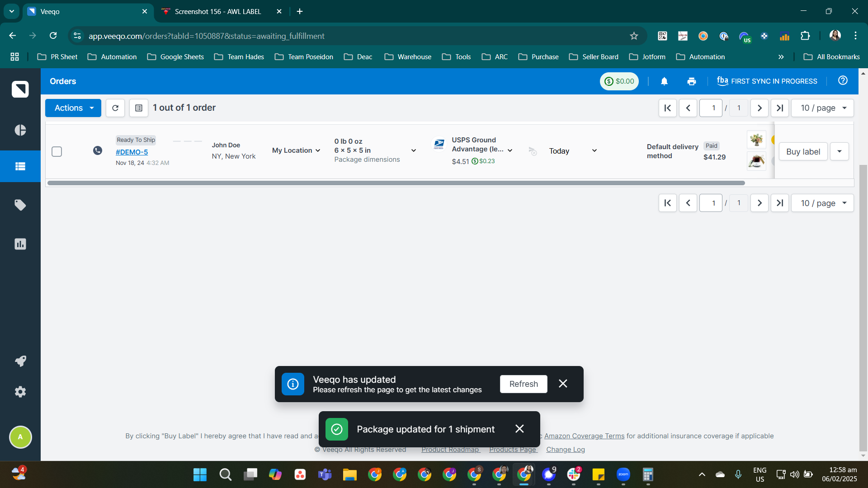This screenshot has width=868, height=488.
Task: Open the bottom 10 / page dropdown
Action: coord(822,203)
